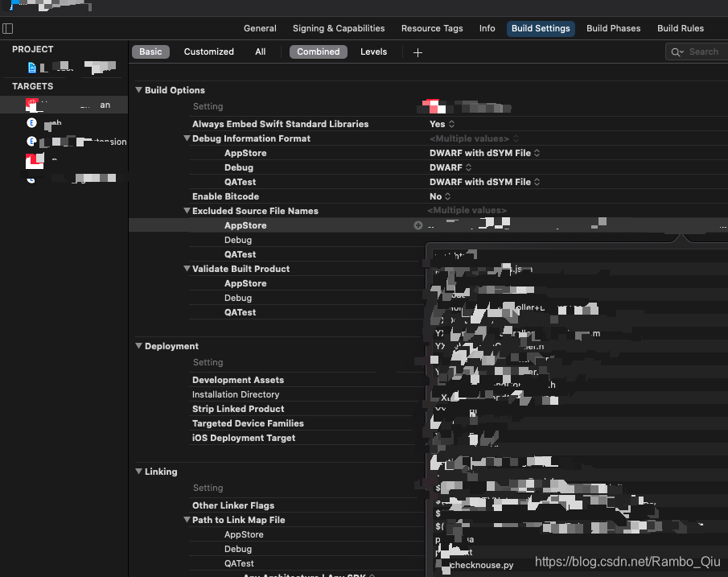The height and width of the screenshot is (577, 728).
Task: Collapse the Build Options section
Action: 138,89
